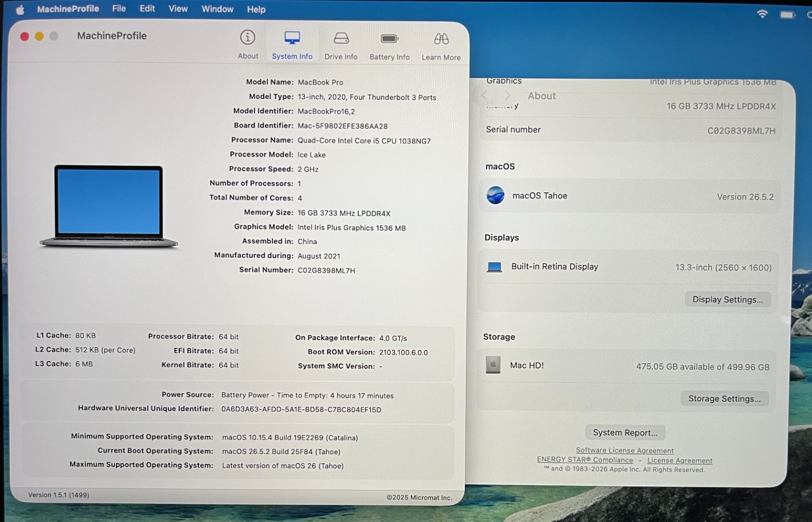Click the macOS Tahoe logo icon
The height and width of the screenshot is (522, 812).
point(495,195)
